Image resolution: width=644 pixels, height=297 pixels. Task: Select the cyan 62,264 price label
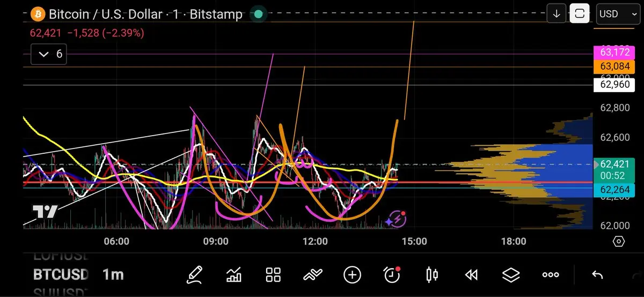click(614, 189)
